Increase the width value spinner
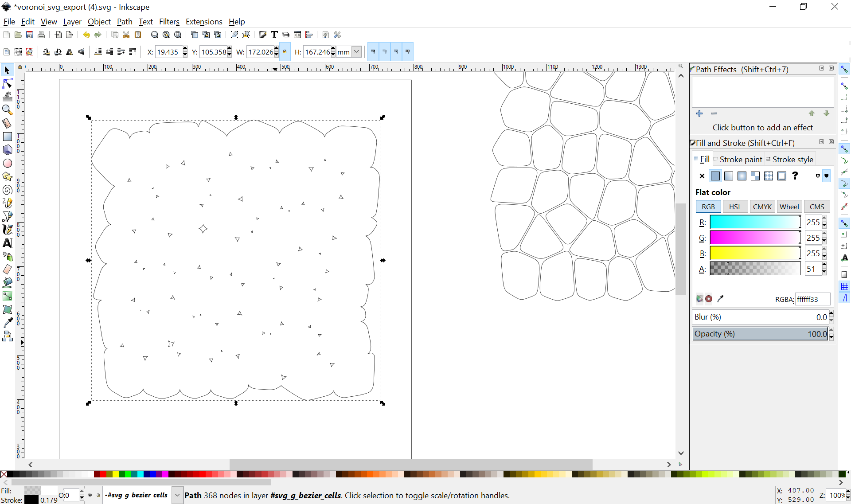 coord(276,49)
